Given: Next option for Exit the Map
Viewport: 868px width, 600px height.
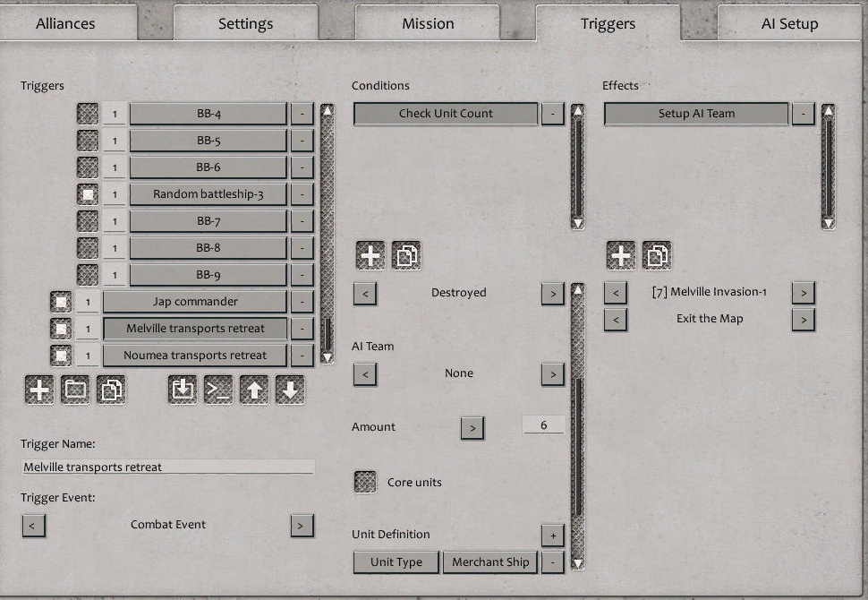Looking at the screenshot, I should click(x=804, y=320).
